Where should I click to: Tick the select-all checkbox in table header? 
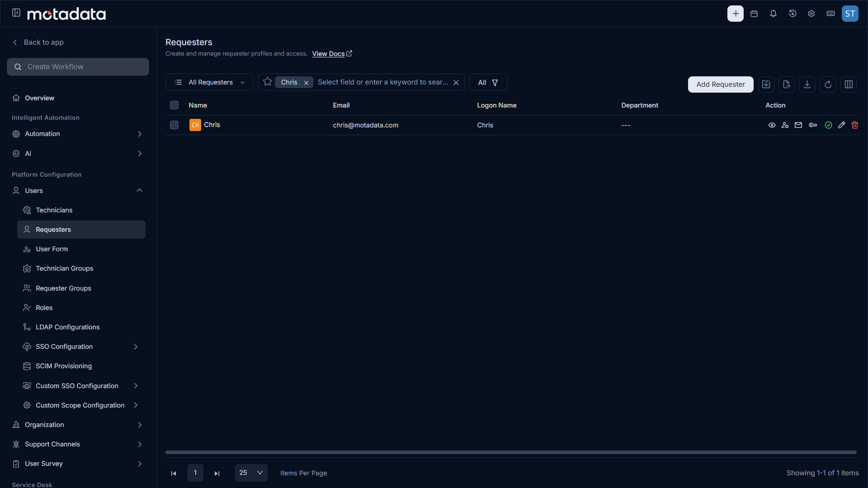[x=174, y=105]
